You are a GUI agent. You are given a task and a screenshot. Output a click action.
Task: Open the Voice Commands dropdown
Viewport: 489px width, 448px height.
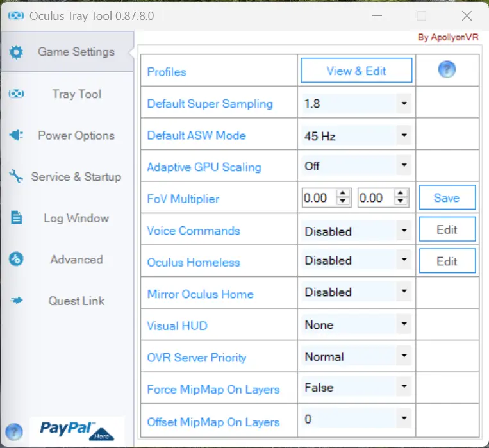(404, 230)
